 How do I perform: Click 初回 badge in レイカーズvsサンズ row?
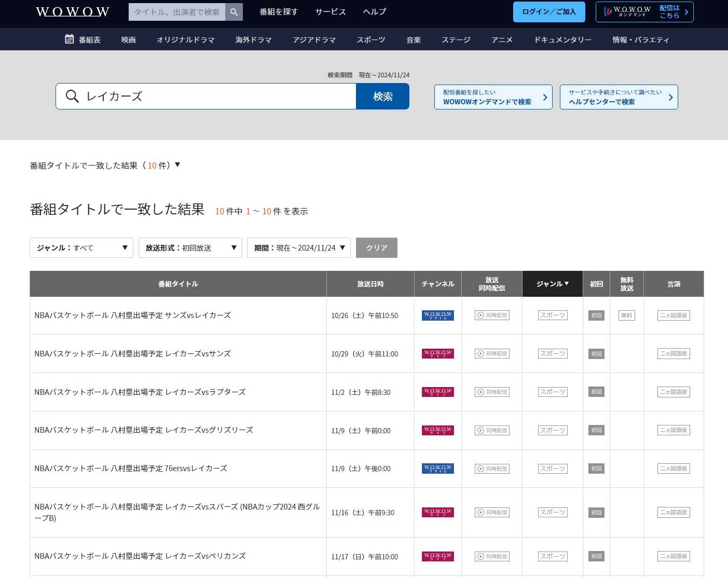[x=597, y=354]
